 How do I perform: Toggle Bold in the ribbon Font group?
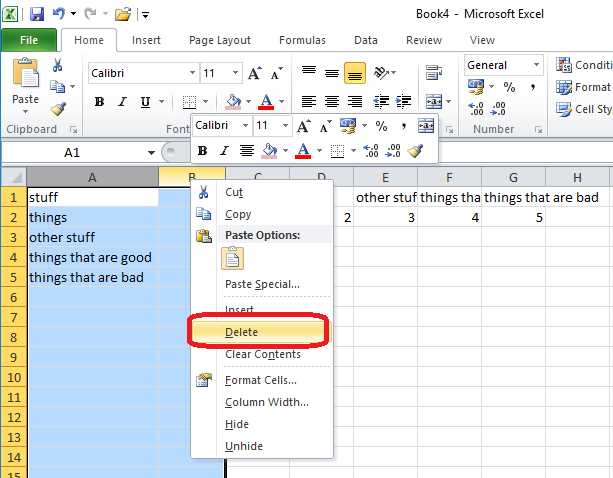(99, 102)
